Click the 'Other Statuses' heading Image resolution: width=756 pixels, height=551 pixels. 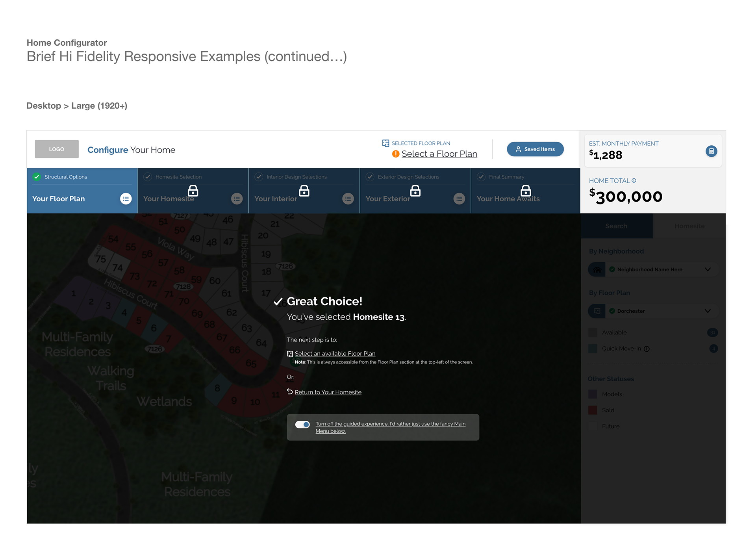[x=611, y=379]
